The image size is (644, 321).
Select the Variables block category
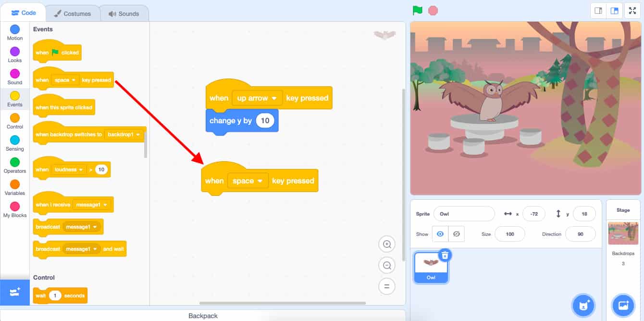tap(15, 188)
